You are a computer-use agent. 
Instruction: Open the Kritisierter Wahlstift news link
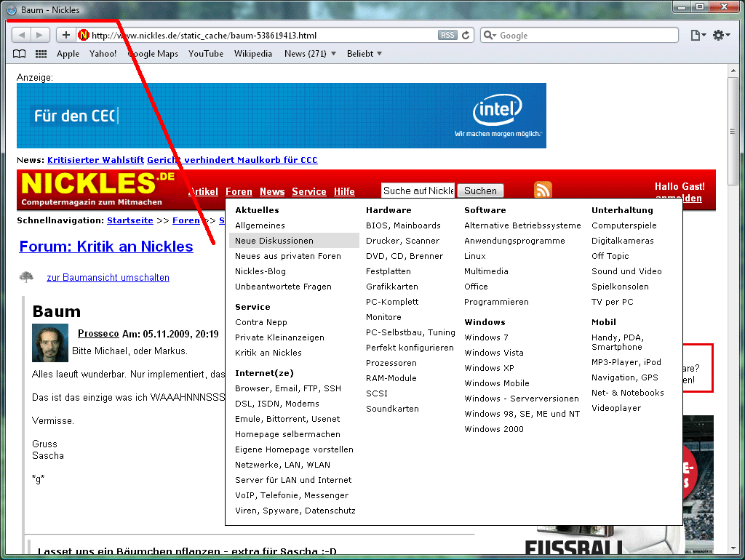95,160
